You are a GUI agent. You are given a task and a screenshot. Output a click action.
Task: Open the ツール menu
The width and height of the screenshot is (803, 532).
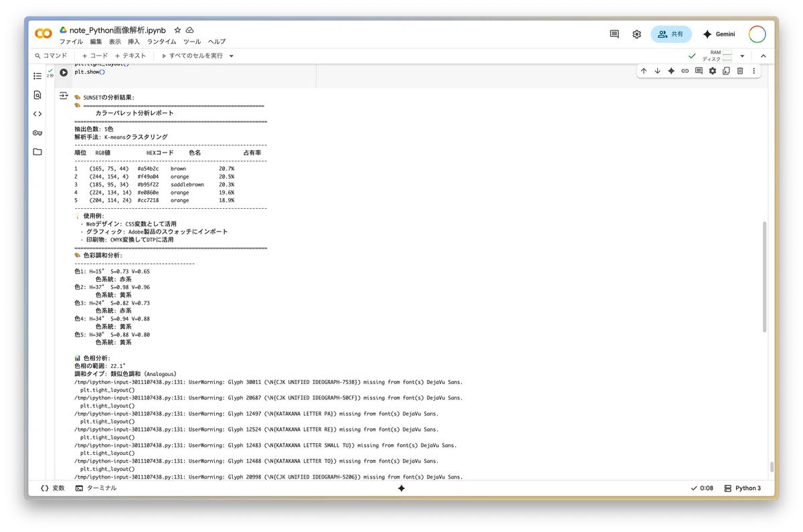pos(192,41)
